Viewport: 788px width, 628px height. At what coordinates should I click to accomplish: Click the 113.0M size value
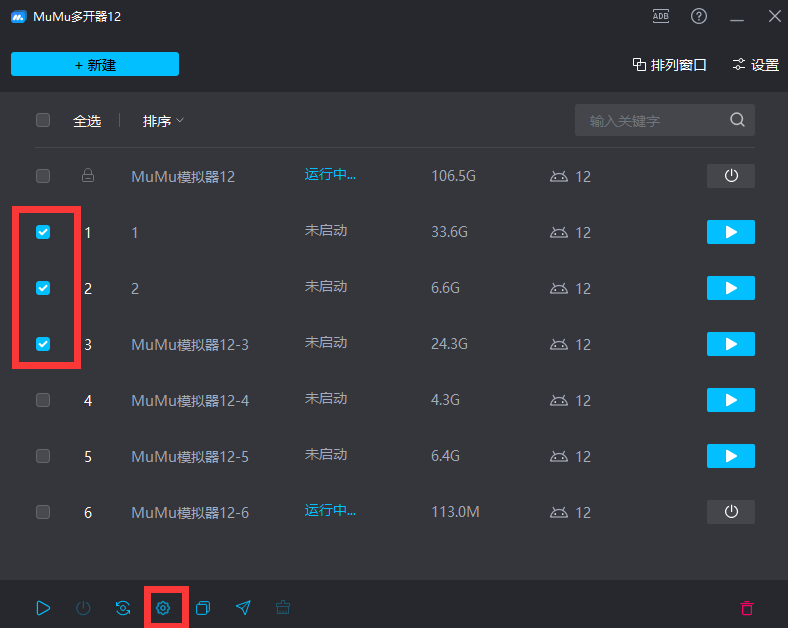tap(455, 512)
